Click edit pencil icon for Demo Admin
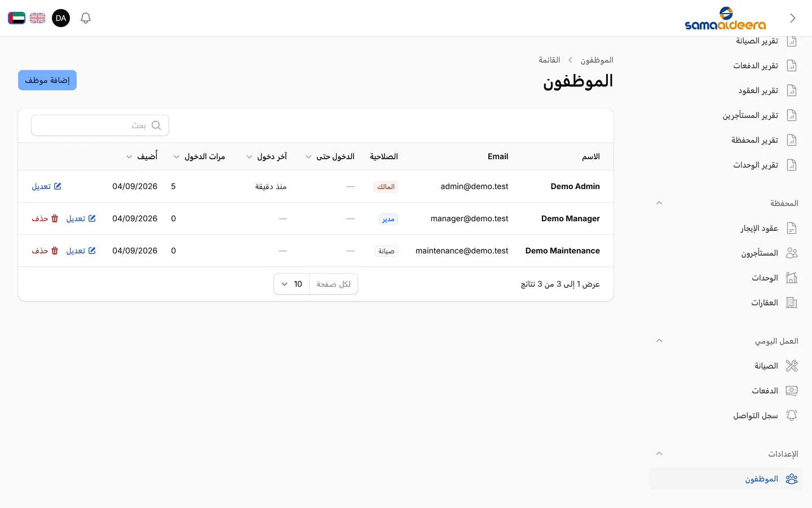Viewport: 812px width, 508px height. 58,186
